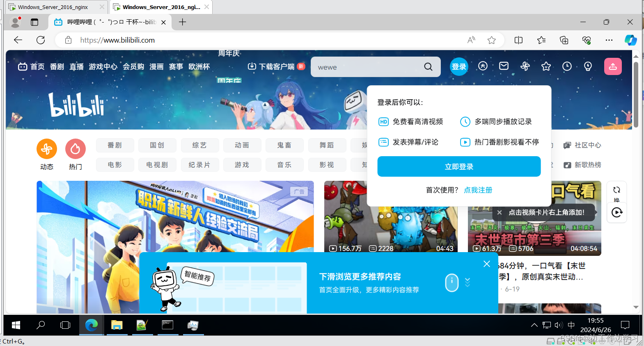644x346 pixels.
Task: Click 下载客户端 in header
Action: [276, 66]
